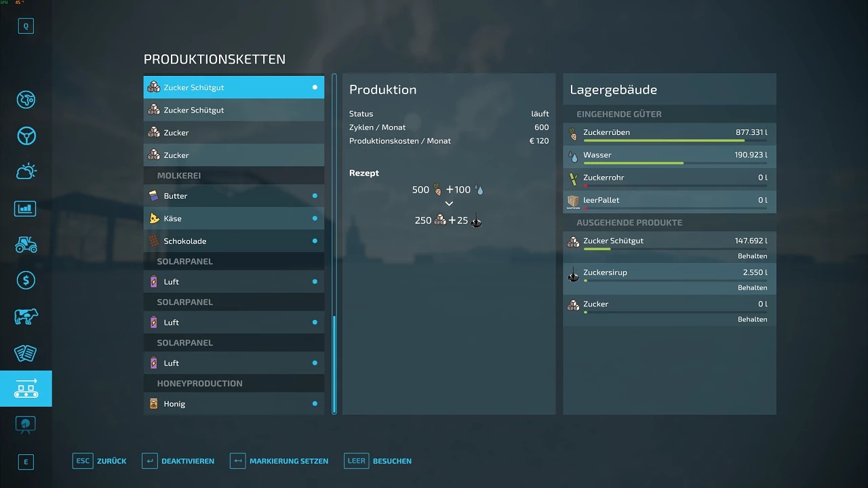Toggle the active dot on Butter production
This screenshot has height=488, width=868.
pos(315,196)
